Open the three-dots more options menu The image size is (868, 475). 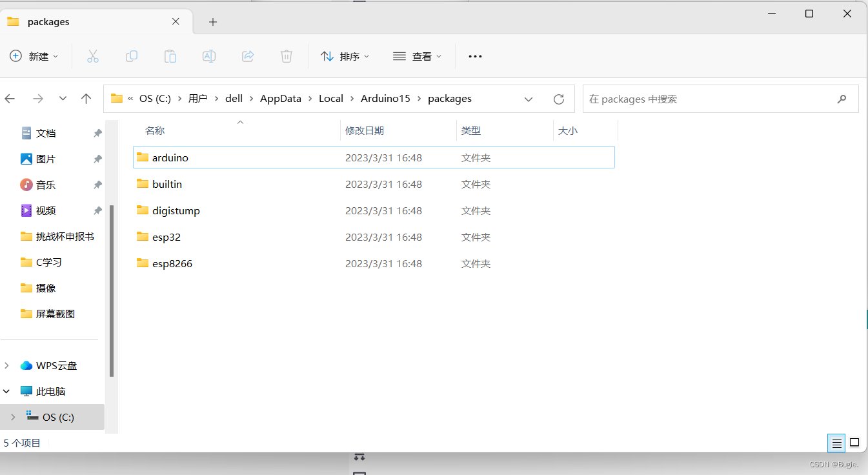point(475,57)
